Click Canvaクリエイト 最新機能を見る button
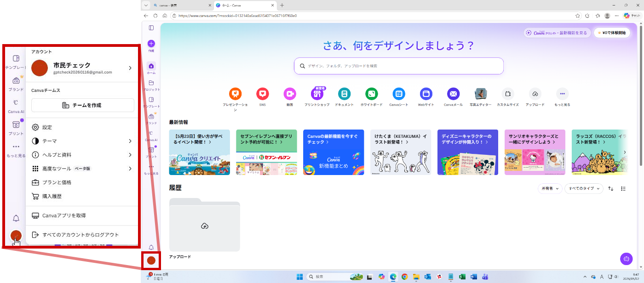644x283 pixels. tap(557, 33)
